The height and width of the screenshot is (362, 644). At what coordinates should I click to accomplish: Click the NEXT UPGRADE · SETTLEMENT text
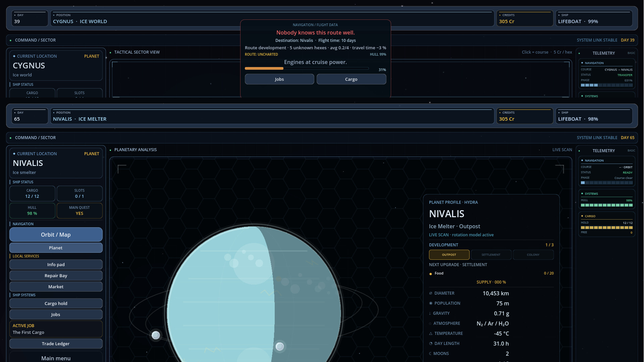(x=458, y=265)
